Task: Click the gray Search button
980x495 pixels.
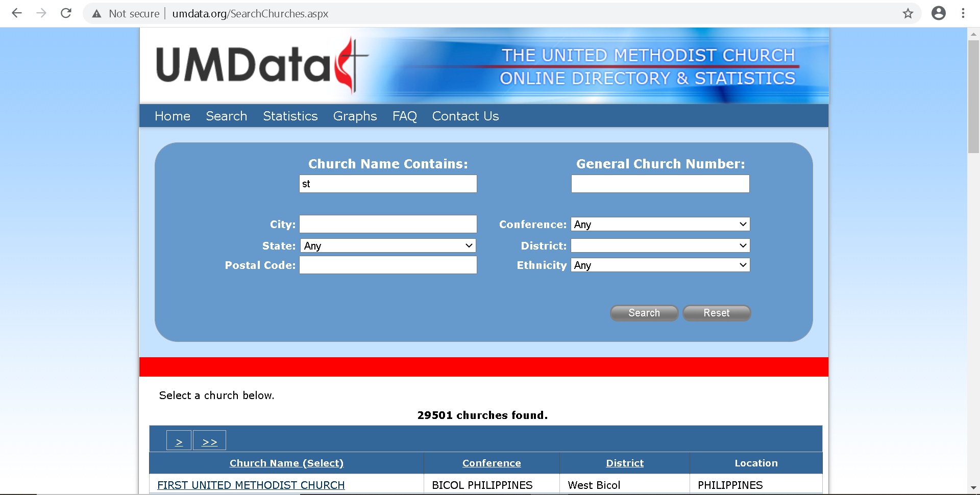Action: click(644, 313)
